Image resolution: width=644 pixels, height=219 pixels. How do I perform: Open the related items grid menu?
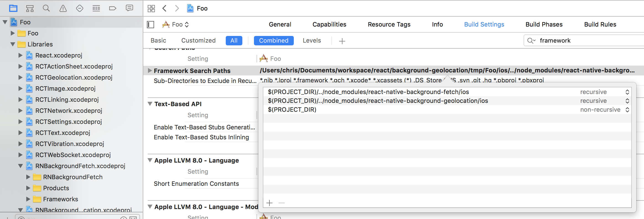click(x=151, y=8)
